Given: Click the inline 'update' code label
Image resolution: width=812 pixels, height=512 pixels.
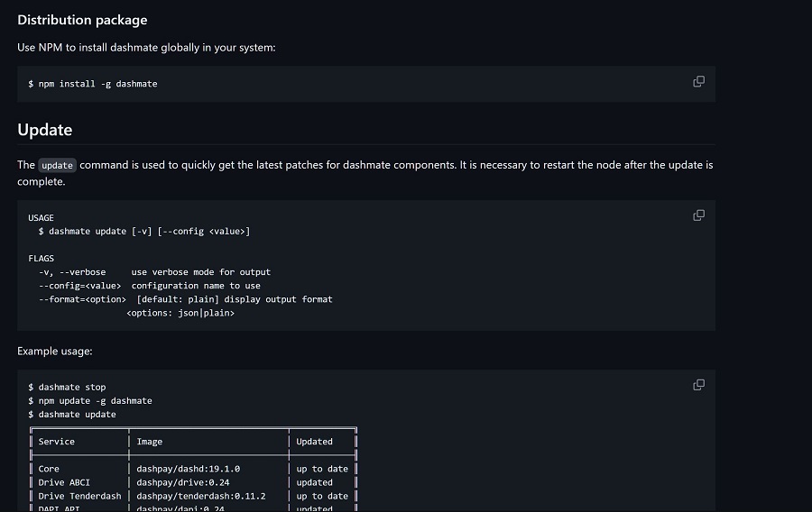Looking at the screenshot, I should (x=57, y=166).
